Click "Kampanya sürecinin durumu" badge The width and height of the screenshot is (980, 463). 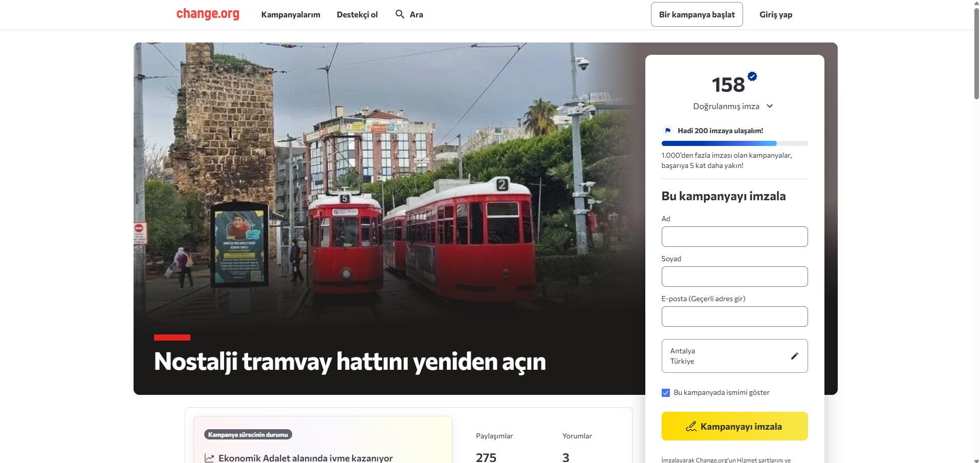(248, 434)
